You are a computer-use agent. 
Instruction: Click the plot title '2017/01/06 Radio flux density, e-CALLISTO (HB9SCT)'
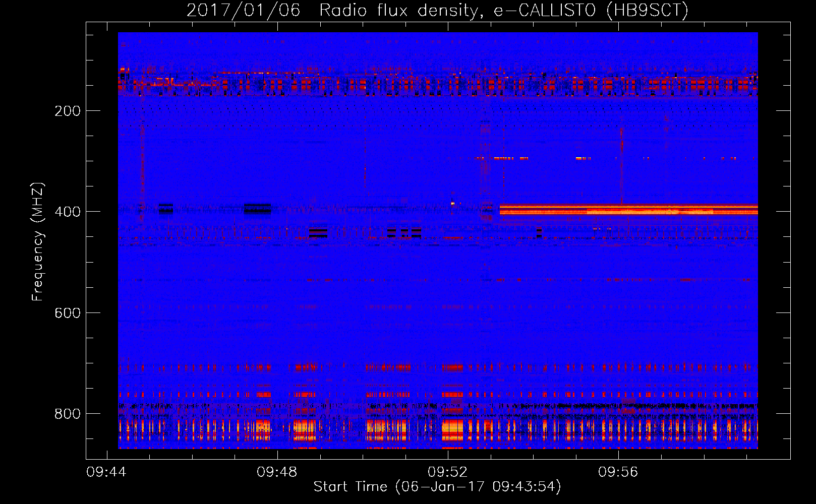pyautogui.click(x=437, y=10)
